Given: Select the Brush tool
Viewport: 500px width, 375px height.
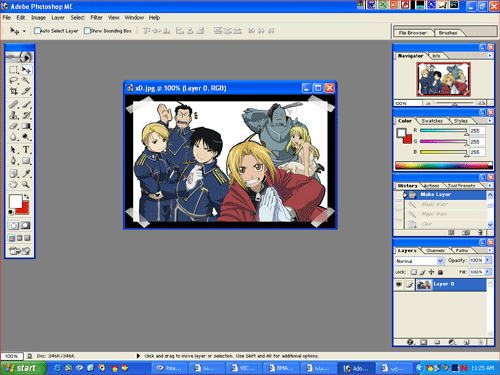Looking at the screenshot, I should 26,105.
